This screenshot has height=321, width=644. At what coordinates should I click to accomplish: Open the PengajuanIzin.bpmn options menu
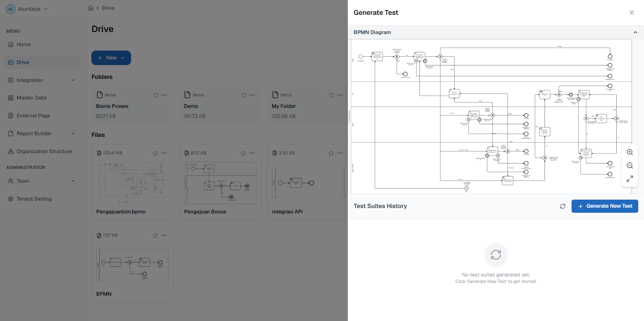click(164, 153)
